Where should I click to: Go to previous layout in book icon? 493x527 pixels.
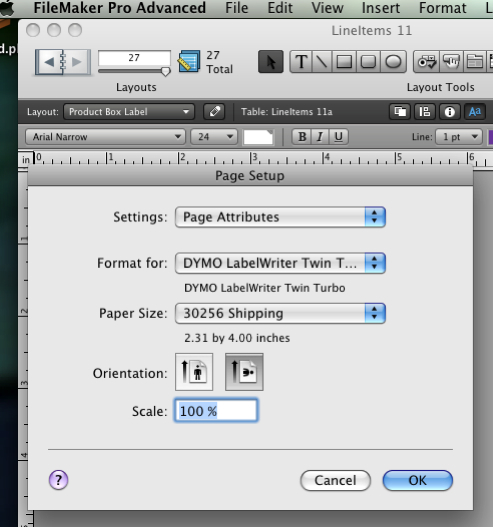click(49, 62)
